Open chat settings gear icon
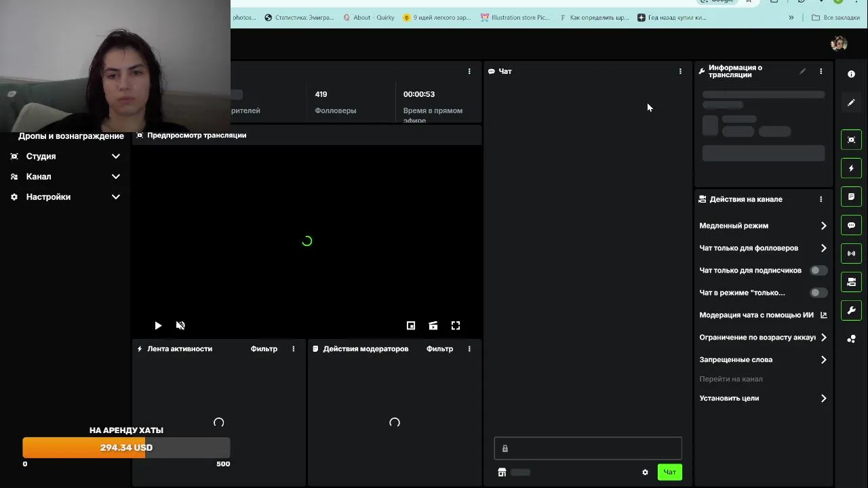 pos(645,472)
